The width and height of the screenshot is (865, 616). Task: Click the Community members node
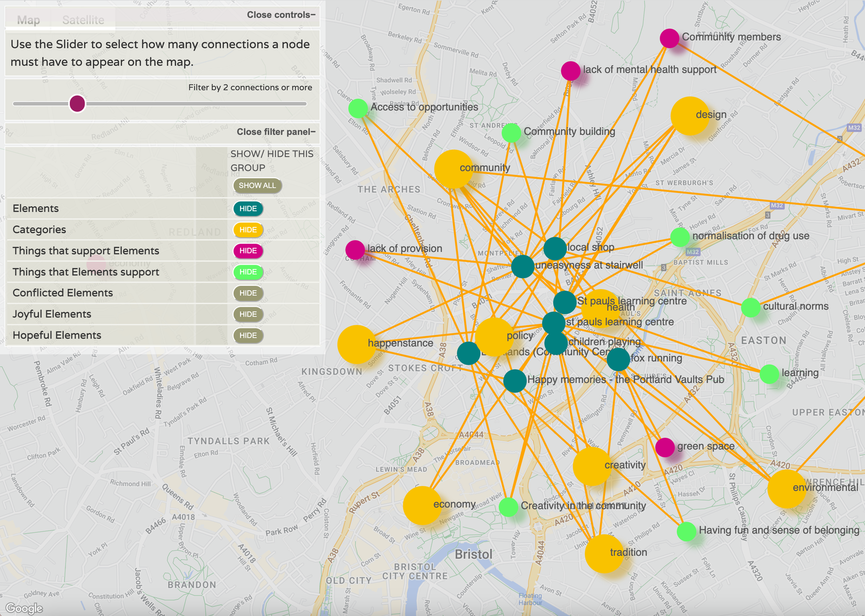pyautogui.click(x=669, y=38)
